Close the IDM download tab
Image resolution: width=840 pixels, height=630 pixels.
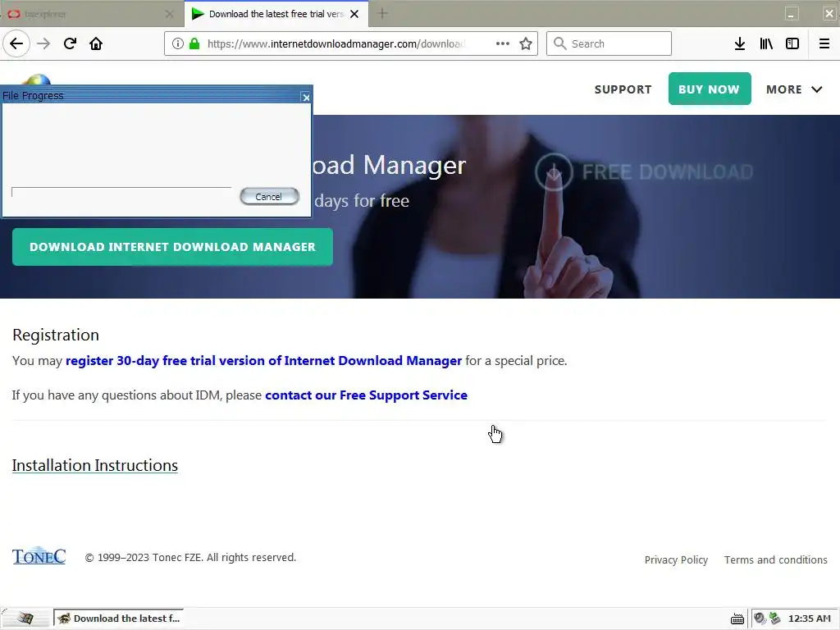[354, 14]
